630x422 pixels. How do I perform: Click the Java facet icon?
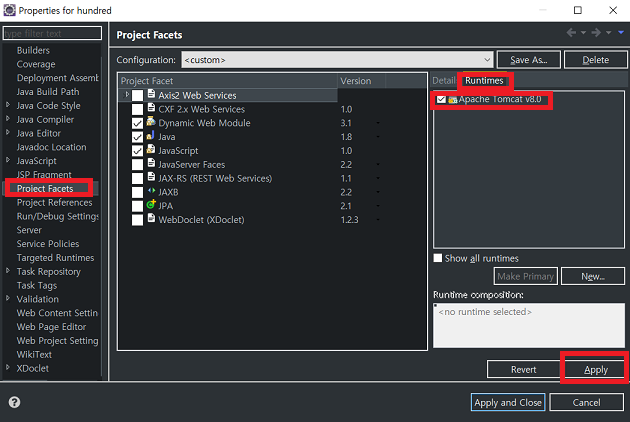pyautogui.click(x=151, y=135)
